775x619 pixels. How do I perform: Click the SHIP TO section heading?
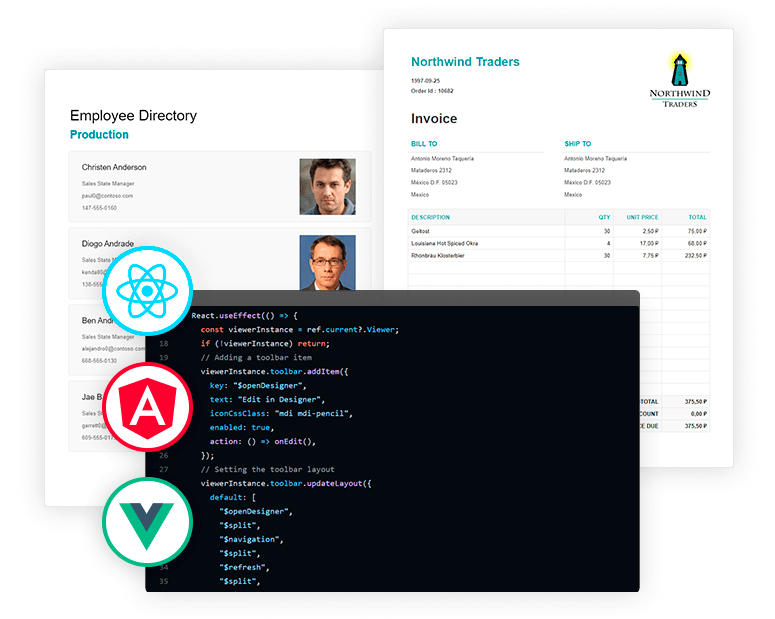click(x=577, y=144)
